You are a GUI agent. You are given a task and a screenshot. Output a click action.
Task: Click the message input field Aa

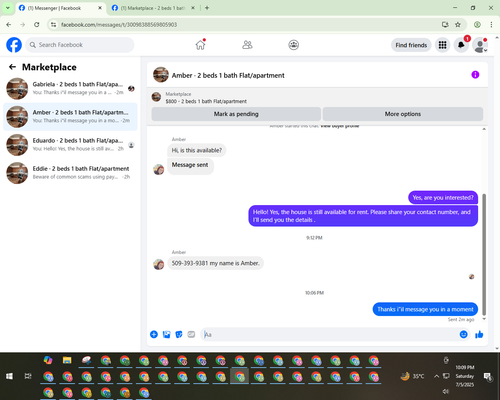[330, 334]
